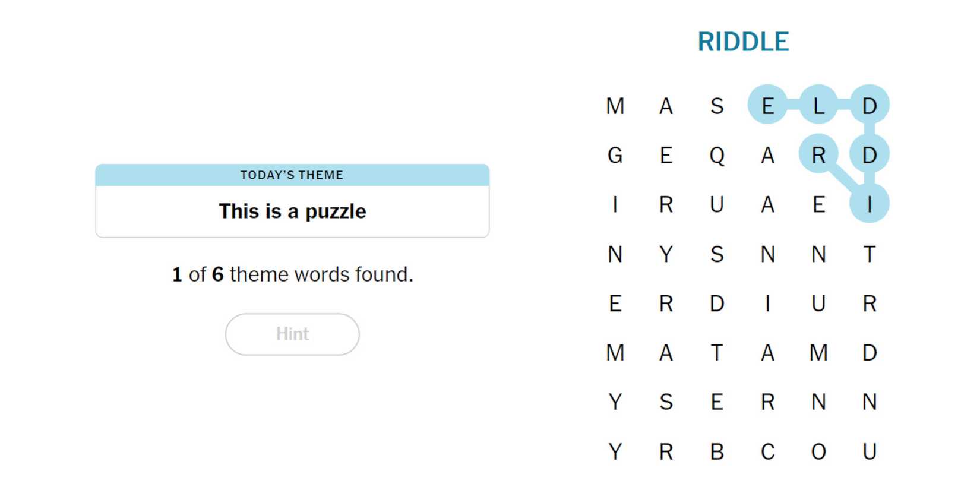Tap the letter C in the bottom row
Viewport: 980px width, 490px height.
[x=768, y=452]
